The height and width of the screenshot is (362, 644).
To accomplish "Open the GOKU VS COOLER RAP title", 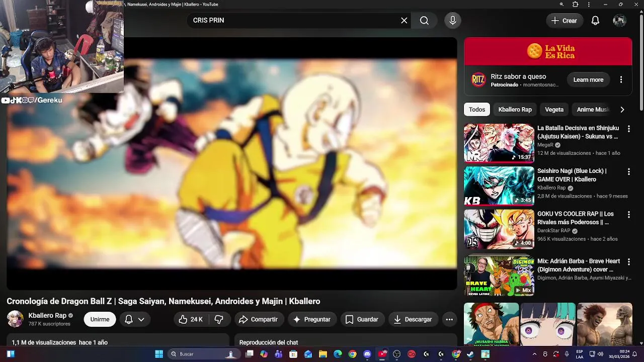I will click(x=576, y=218).
